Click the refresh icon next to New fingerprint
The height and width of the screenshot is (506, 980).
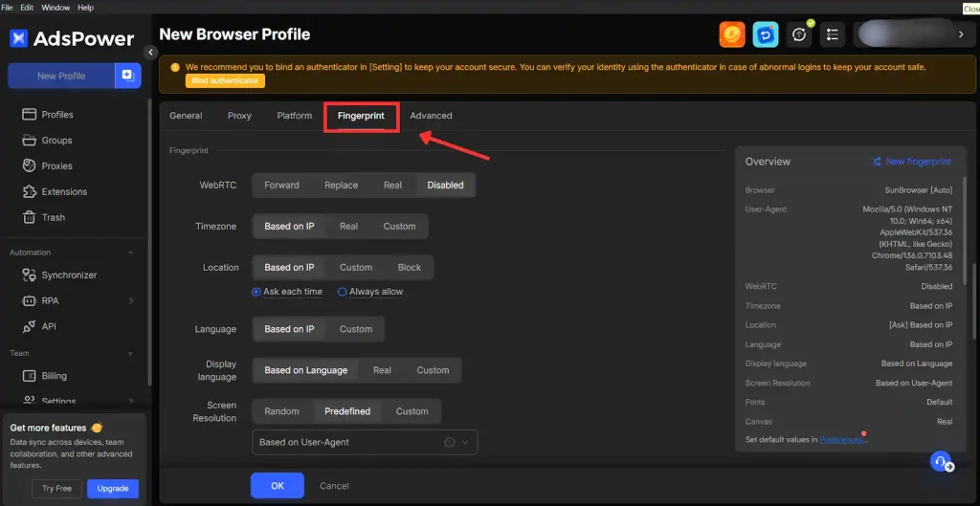(877, 161)
